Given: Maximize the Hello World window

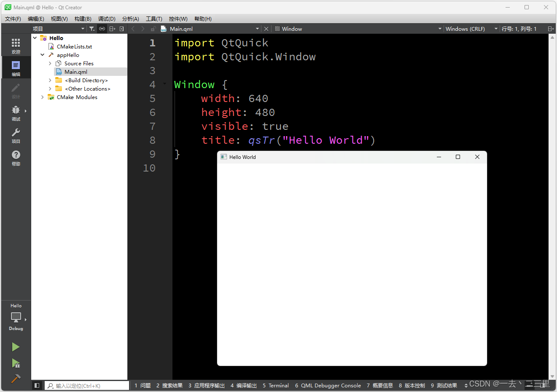Looking at the screenshot, I should pyautogui.click(x=458, y=157).
